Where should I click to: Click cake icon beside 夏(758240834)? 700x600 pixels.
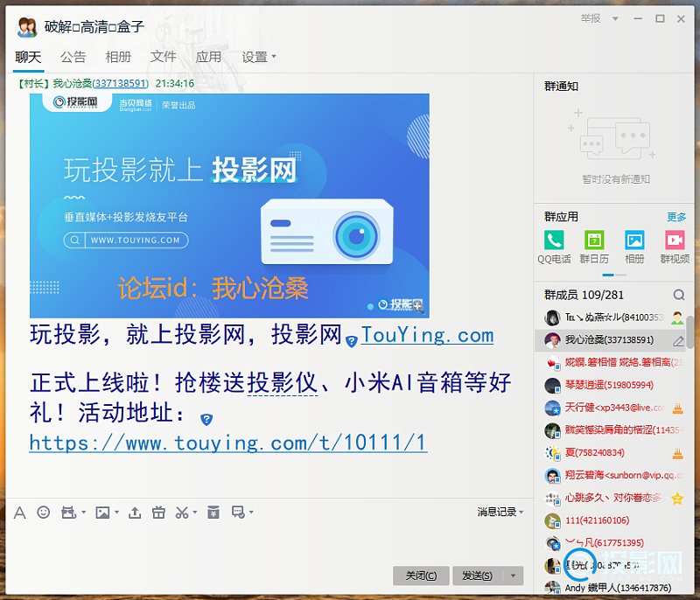coord(677,453)
